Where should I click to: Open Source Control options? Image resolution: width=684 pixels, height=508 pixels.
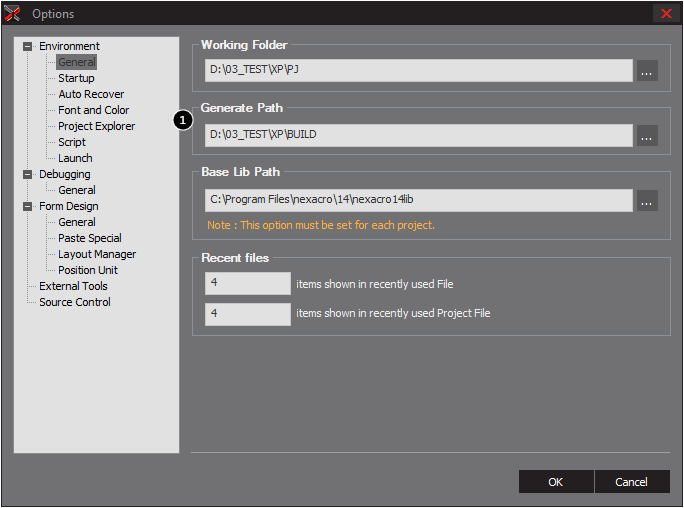[x=75, y=302]
